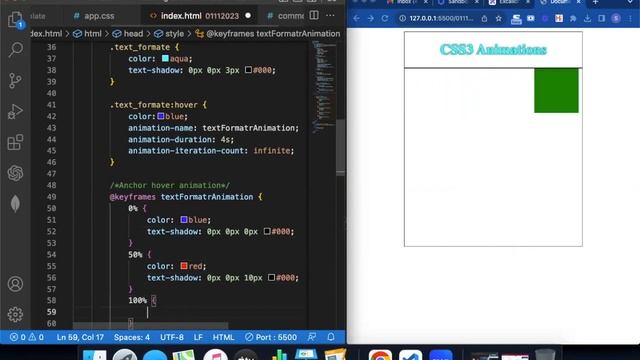Screen dimensions: 640x360
Task: Open the Extensions view
Action: [x=16, y=142]
